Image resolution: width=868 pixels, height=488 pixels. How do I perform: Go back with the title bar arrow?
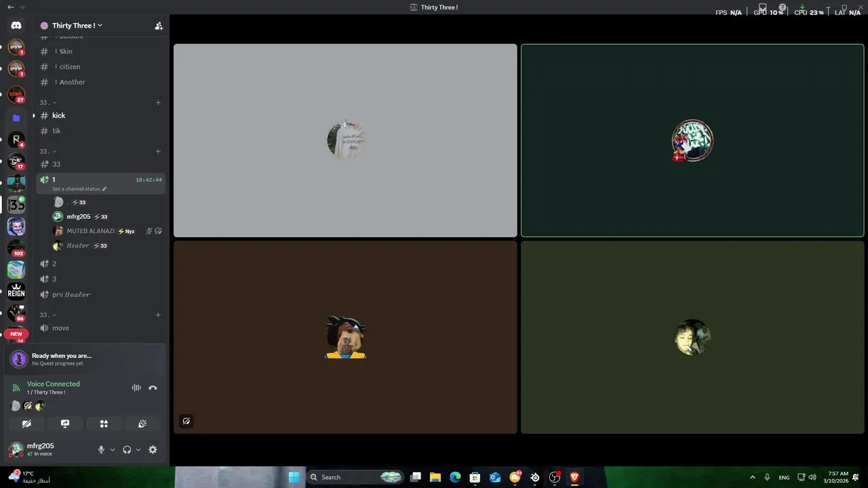pyautogui.click(x=10, y=7)
